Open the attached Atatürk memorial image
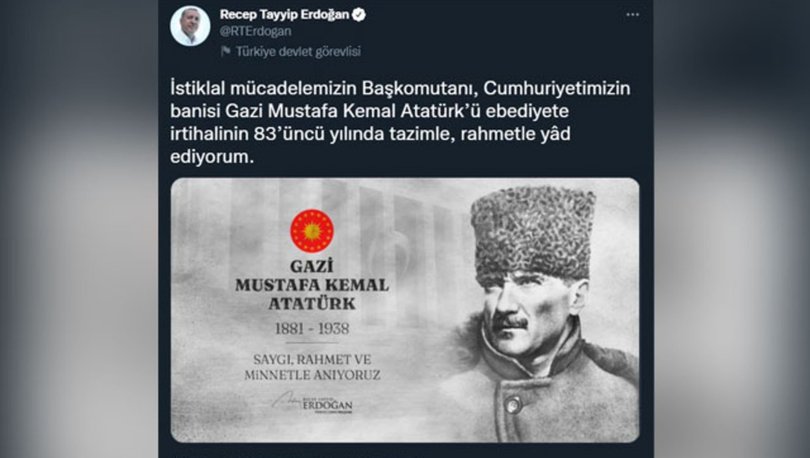The width and height of the screenshot is (810, 458). click(405, 310)
